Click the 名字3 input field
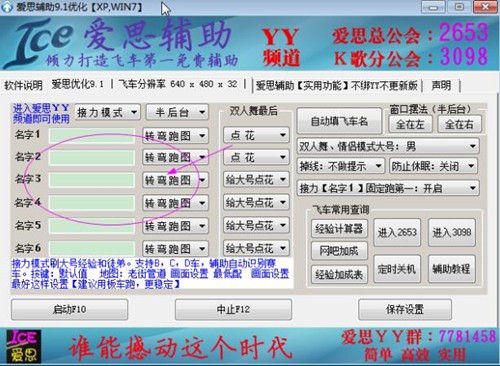 [x=92, y=180]
